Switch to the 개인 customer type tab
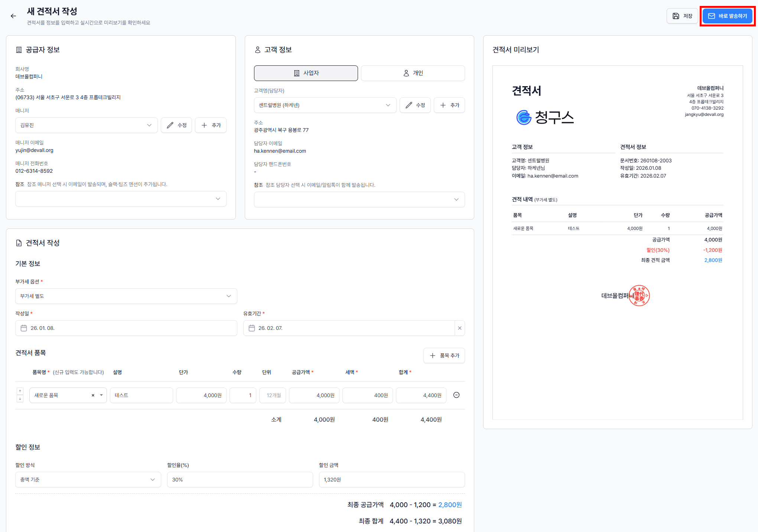Viewport: 758px width, 532px height. point(413,73)
